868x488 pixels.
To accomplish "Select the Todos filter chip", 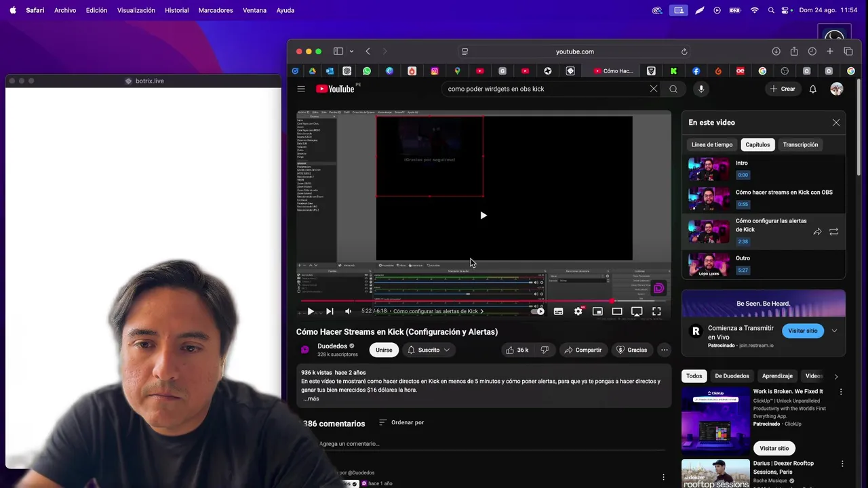I will click(694, 376).
